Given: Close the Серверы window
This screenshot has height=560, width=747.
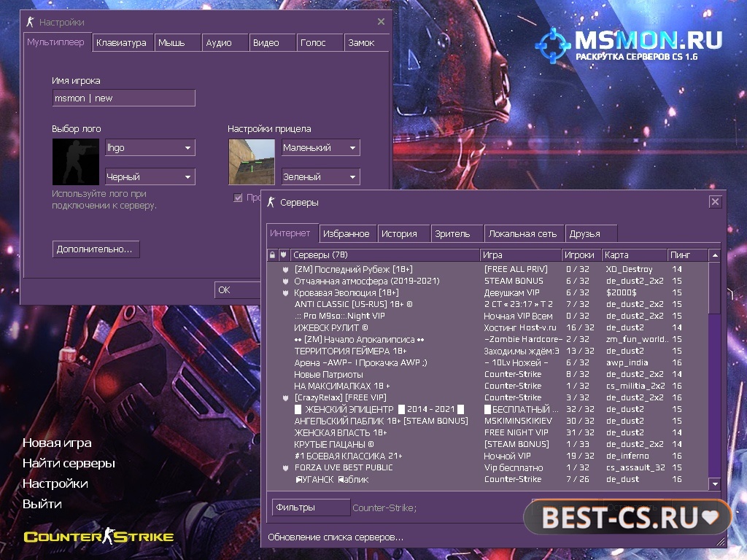Looking at the screenshot, I should [715, 202].
